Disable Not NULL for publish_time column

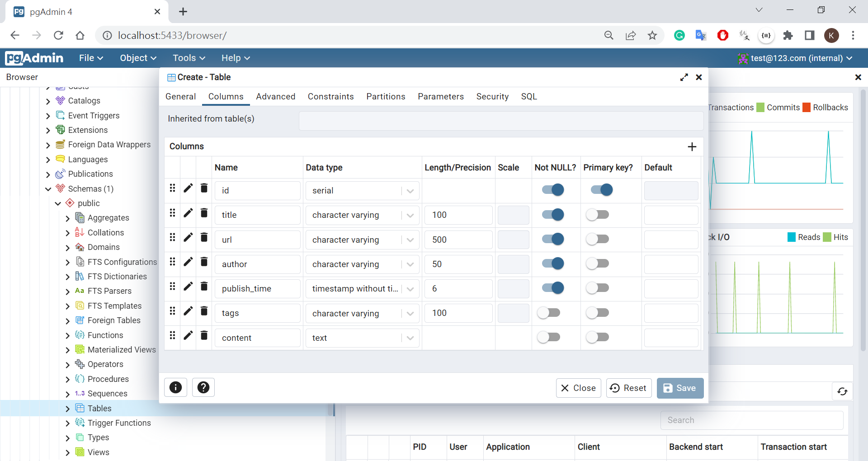(553, 288)
